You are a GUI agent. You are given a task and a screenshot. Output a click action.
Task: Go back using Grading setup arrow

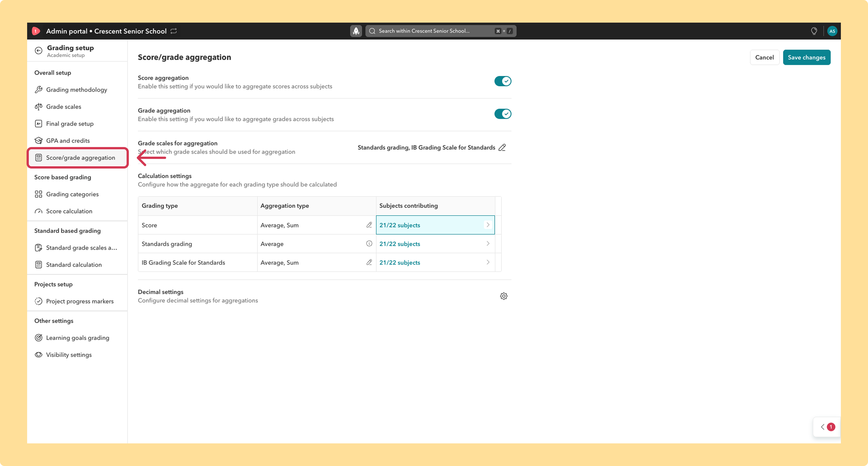pyautogui.click(x=39, y=51)
